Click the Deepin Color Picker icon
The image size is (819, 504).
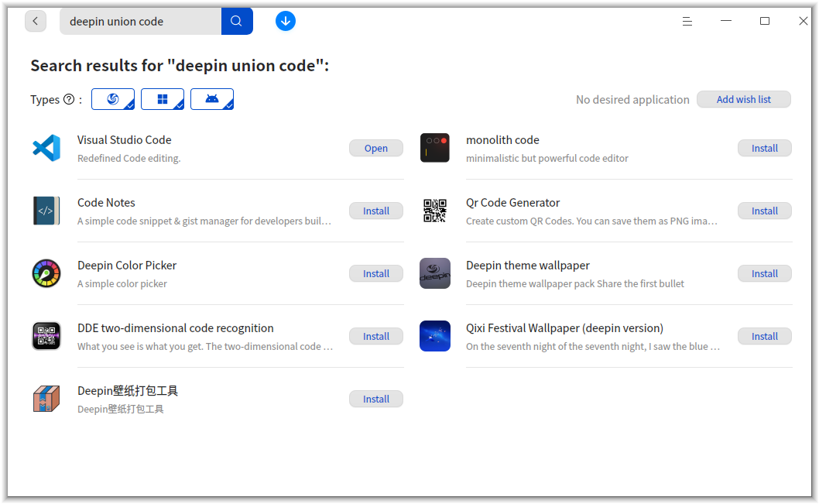point(46,273)
